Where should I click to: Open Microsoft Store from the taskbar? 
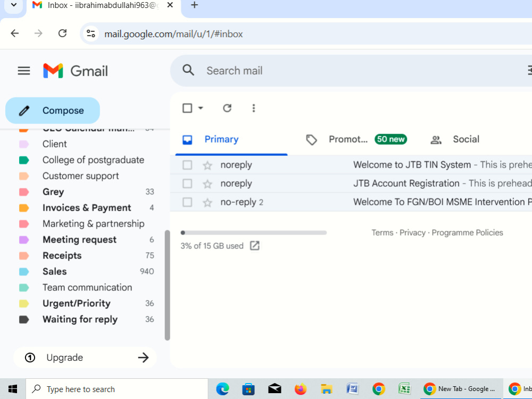click(248, 389)
